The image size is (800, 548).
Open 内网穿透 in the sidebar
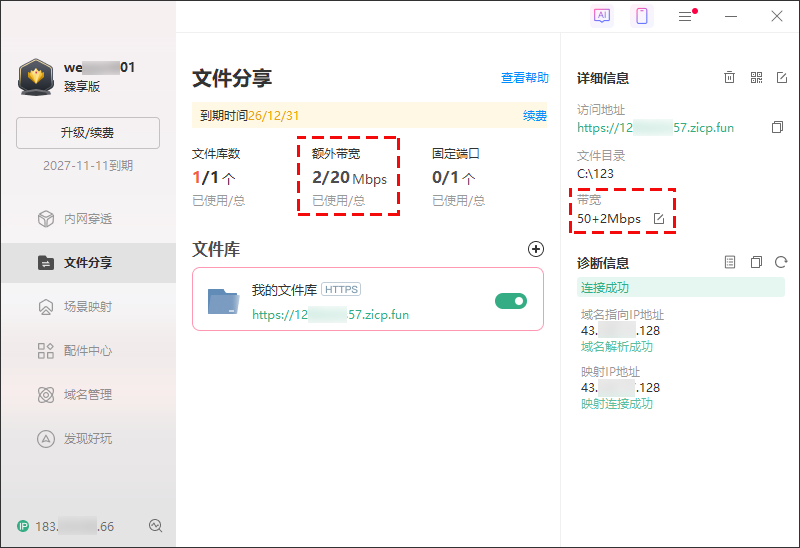(88, 219)
